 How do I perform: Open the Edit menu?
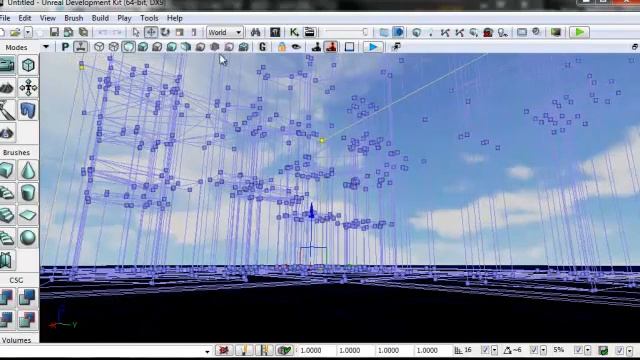[x=24, y=18]
